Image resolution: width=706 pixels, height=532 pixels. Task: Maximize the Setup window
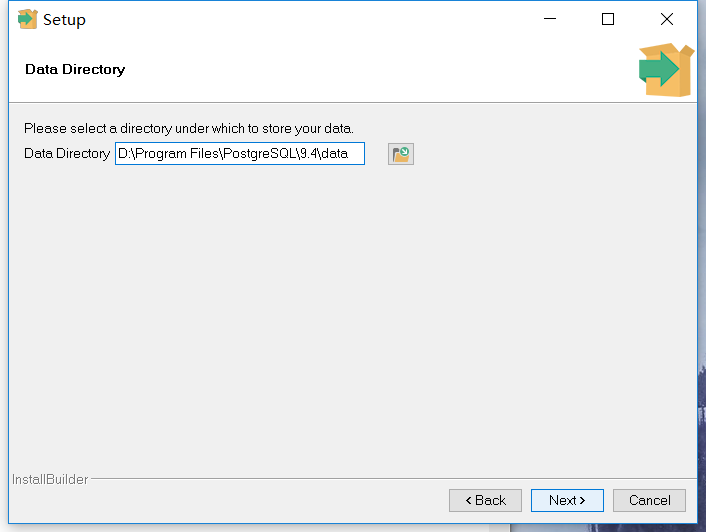[x=608, y=19]
